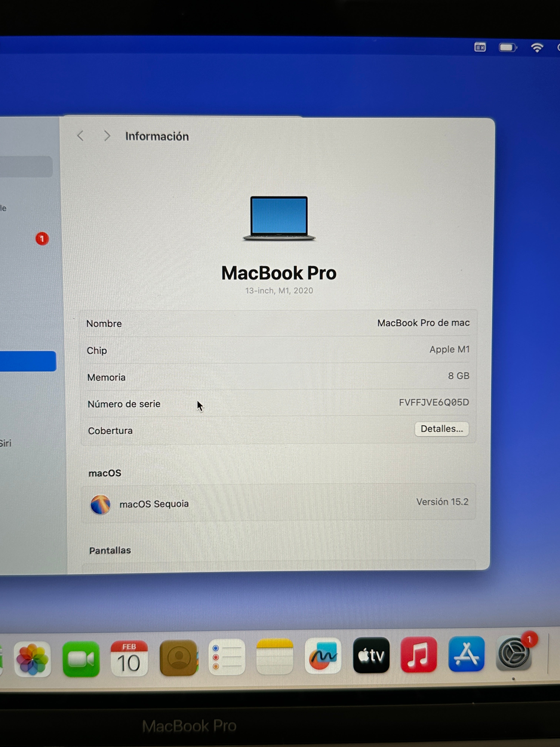Click the '8 GB' memory value
This screenshot has height=747, width=560.
tap(458, 376)
